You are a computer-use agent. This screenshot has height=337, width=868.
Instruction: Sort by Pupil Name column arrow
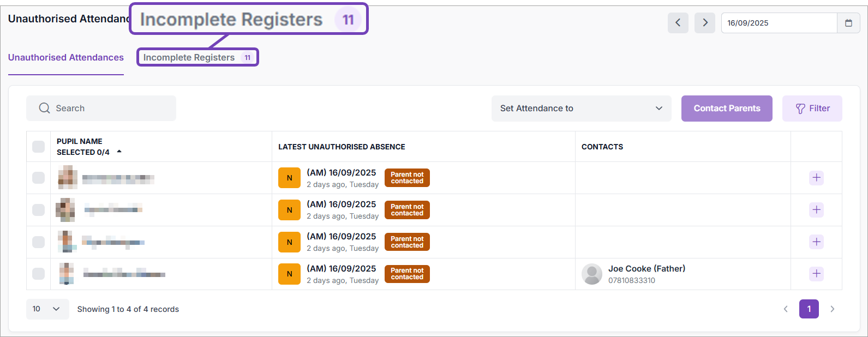point(119,152)
